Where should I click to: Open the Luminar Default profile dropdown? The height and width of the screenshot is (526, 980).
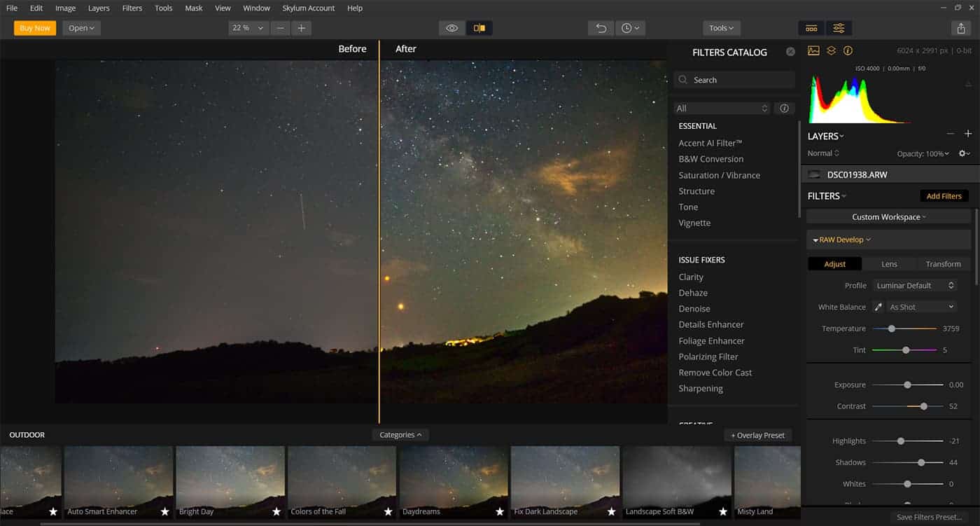[x=915, y=286]
